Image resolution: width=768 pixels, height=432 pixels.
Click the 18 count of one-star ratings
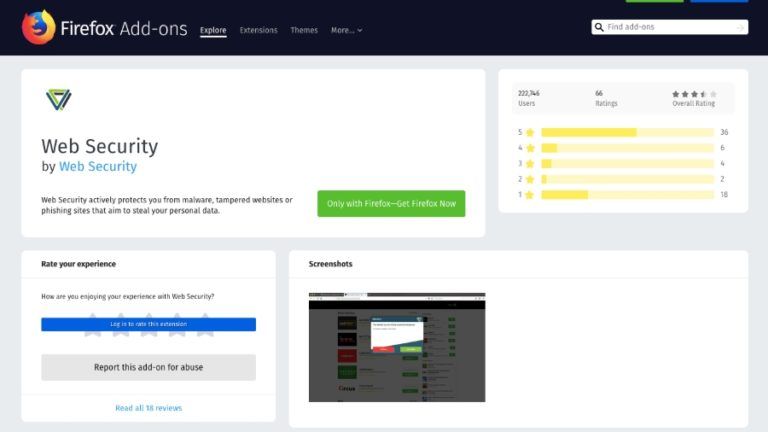[x=724, y=195]
